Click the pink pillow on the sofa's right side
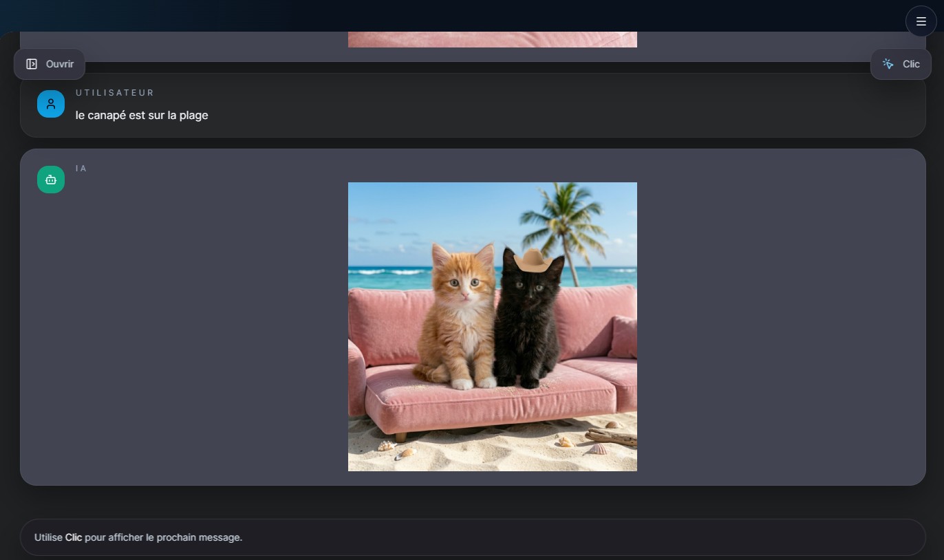Image resolution: width=944 pixels, height=560 pixels. [x=623, y=337]
